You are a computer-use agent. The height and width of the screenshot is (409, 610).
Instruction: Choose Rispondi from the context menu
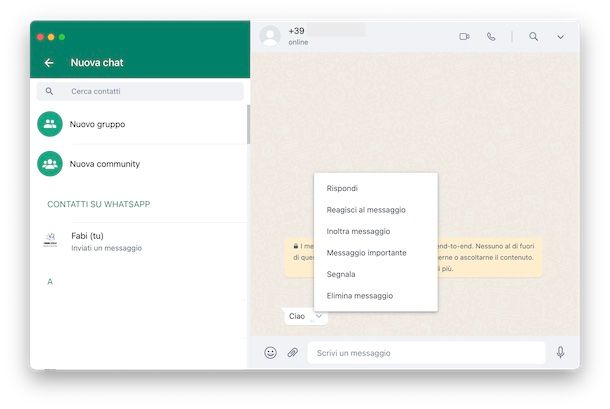click(x=375, y=188)
